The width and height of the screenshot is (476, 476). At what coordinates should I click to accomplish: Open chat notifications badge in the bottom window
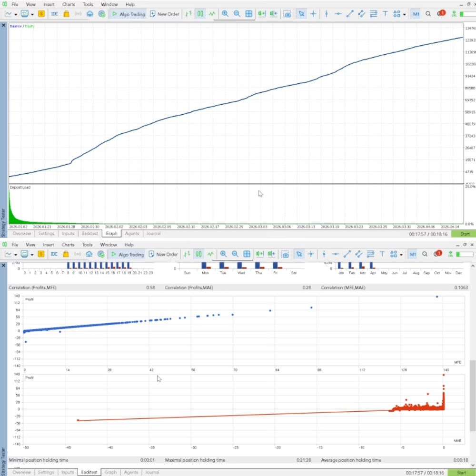point(437,254)
